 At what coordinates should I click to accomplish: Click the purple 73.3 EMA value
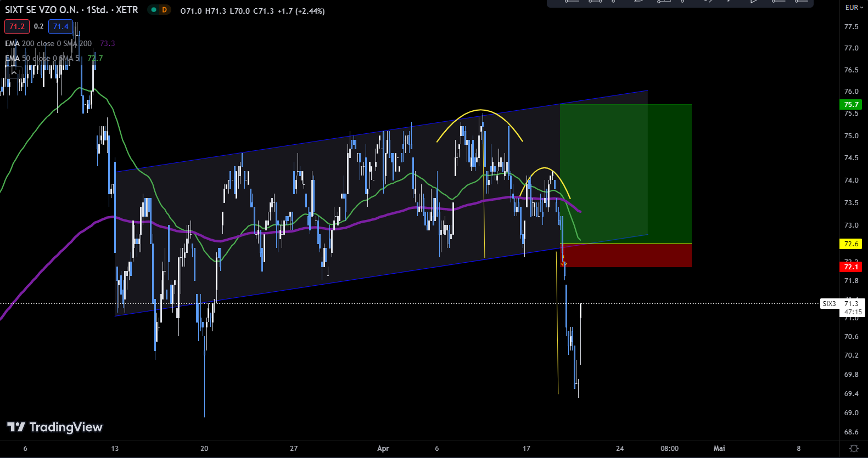coord(108,43)
